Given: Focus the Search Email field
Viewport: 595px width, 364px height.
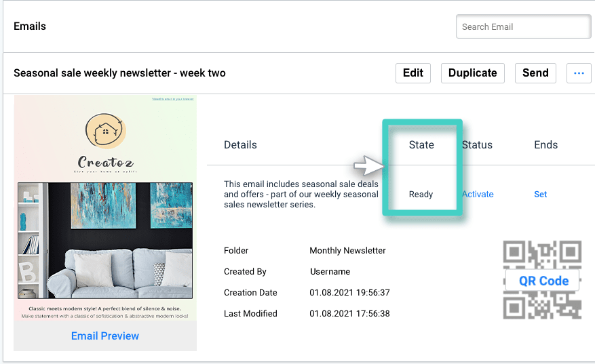Looking at the screenshot, I should point(522,27).
